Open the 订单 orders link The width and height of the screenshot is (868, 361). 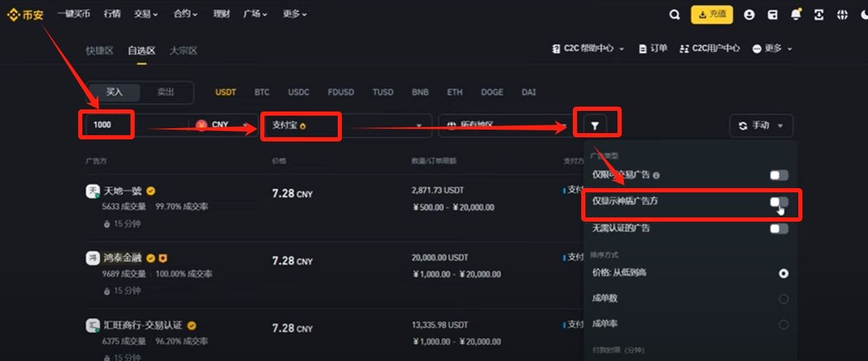653,49
